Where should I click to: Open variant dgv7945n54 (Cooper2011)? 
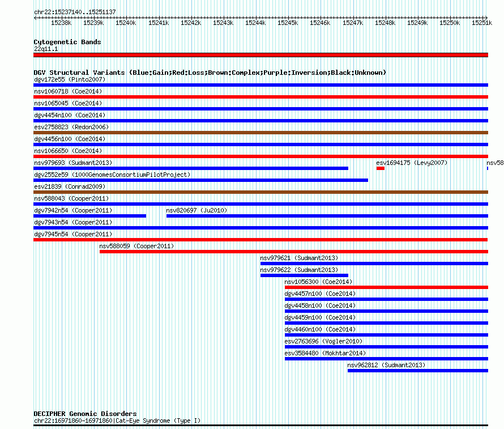click(73, 234)
